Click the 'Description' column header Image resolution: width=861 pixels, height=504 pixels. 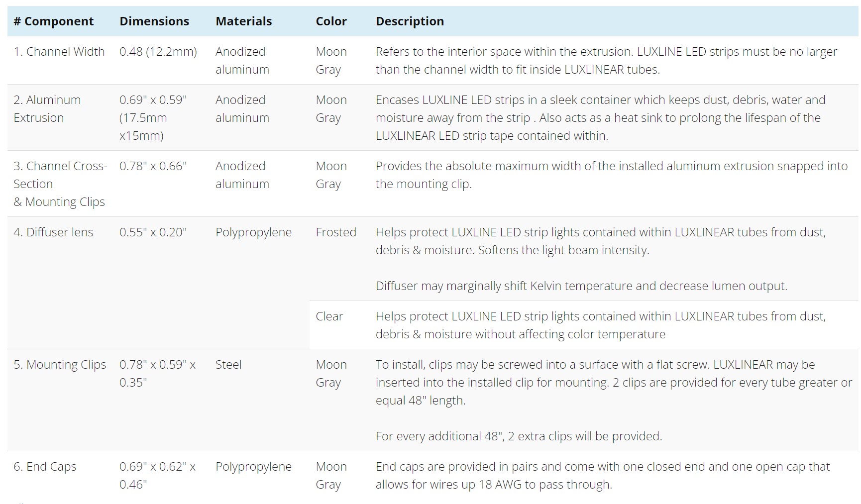pos(410,21)
